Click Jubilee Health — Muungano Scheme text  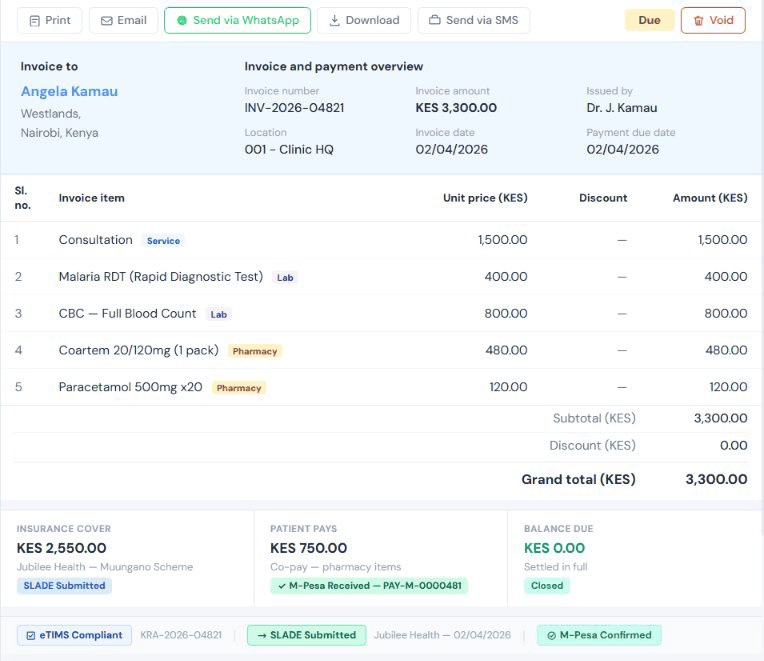[x=105, y=567]
